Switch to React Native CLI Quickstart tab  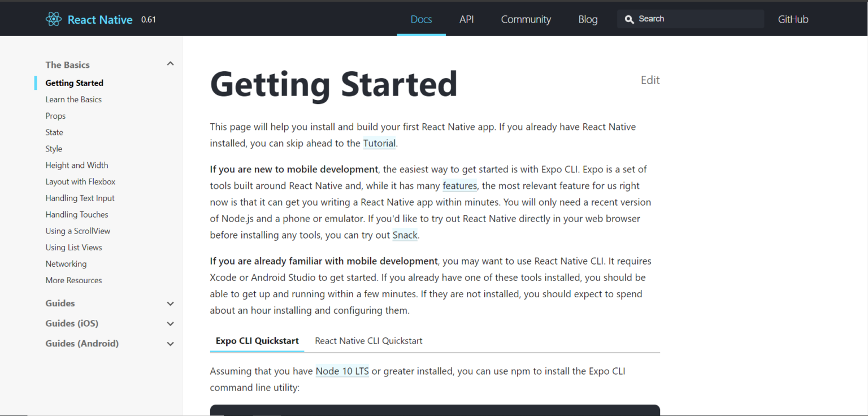[x=368, y=341]
